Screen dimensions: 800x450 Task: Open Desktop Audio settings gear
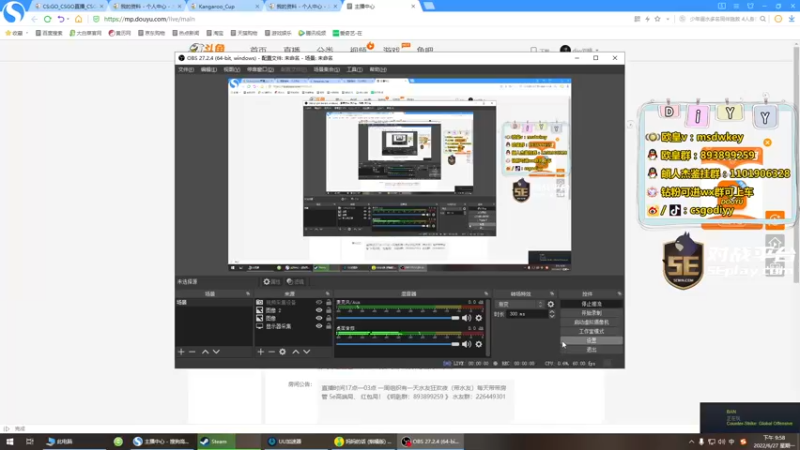coord(479,344)
